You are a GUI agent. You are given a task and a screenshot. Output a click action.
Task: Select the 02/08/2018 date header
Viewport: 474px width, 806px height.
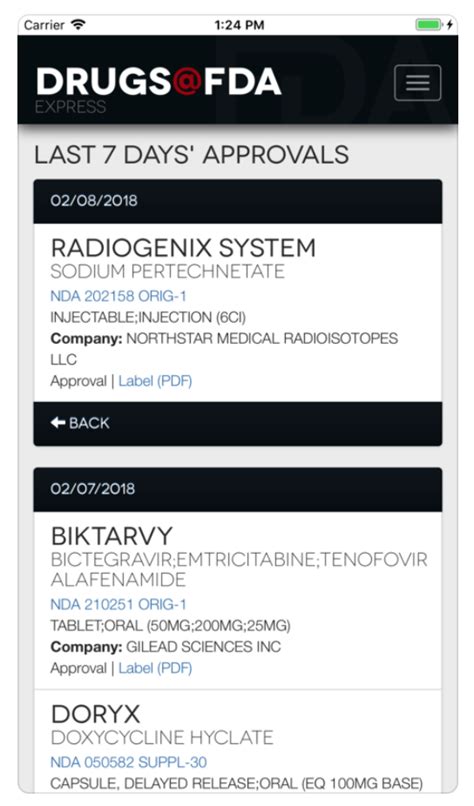pyautogui.click(x=238, y=201)
